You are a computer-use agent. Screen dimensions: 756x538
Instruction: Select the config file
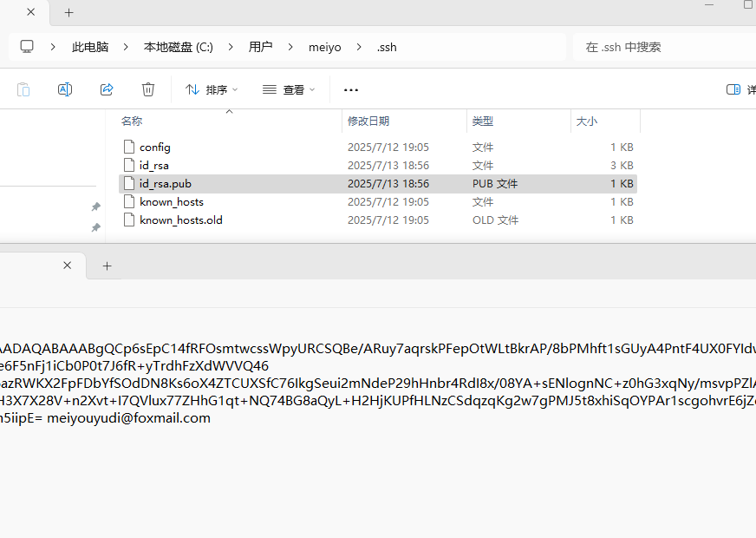(x=378, y=148)
